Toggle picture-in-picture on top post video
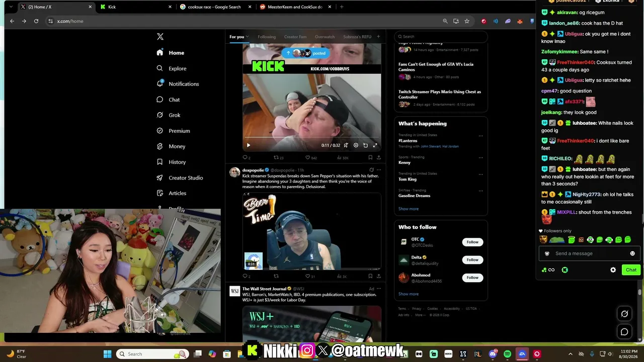Viewport: 644px width, 362px height. [365, 145]
